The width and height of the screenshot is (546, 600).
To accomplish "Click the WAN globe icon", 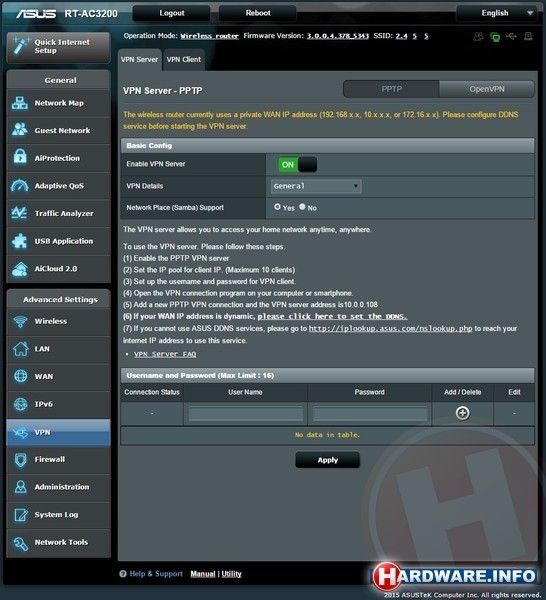I will [x=20, y=376].
